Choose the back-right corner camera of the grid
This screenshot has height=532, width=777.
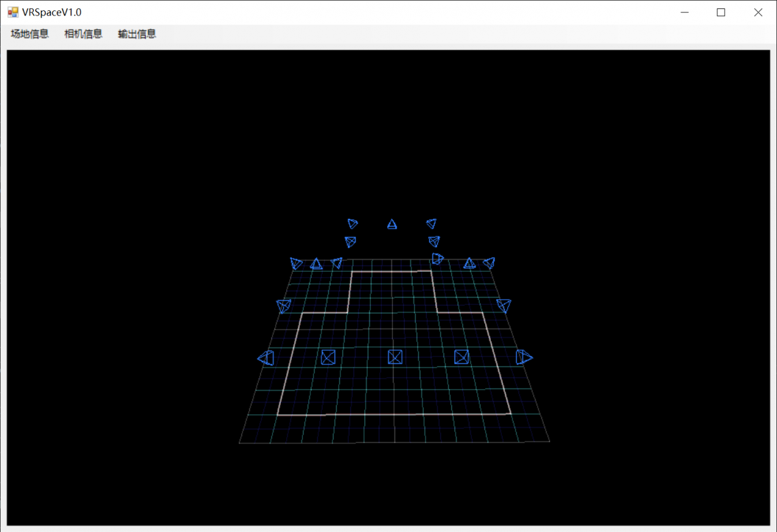pyautogui.click(x=489, y=263)
